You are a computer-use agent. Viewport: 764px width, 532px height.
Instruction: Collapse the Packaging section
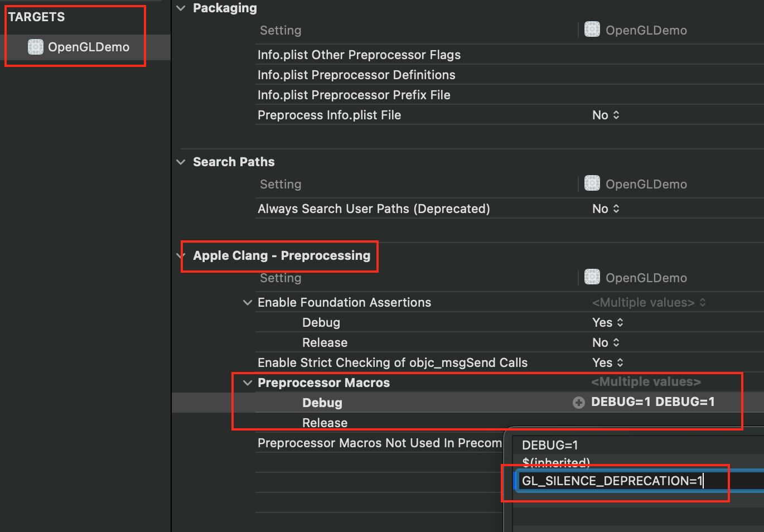181,8
